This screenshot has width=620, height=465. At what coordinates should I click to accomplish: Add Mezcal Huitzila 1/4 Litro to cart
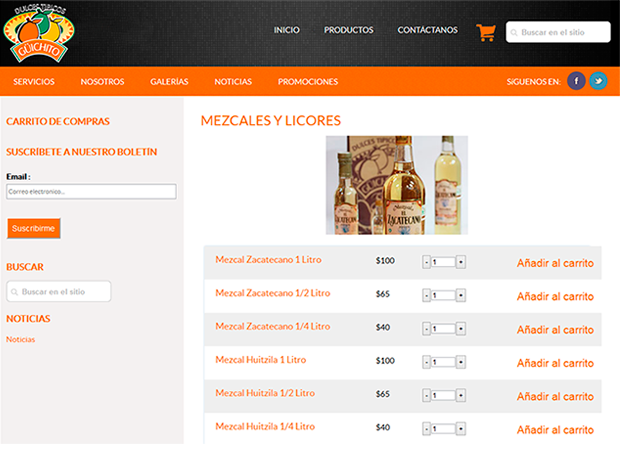pyautogui.click(x=555, y=430)
